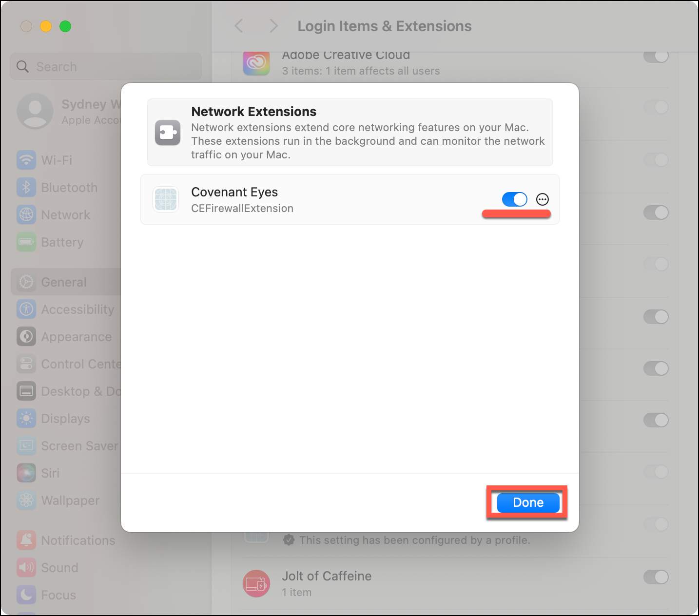Image resolution: width=699 pixels, height=616 pixels.
Task: Open Accessibility icon in sidebar
Action: (26, 309)
